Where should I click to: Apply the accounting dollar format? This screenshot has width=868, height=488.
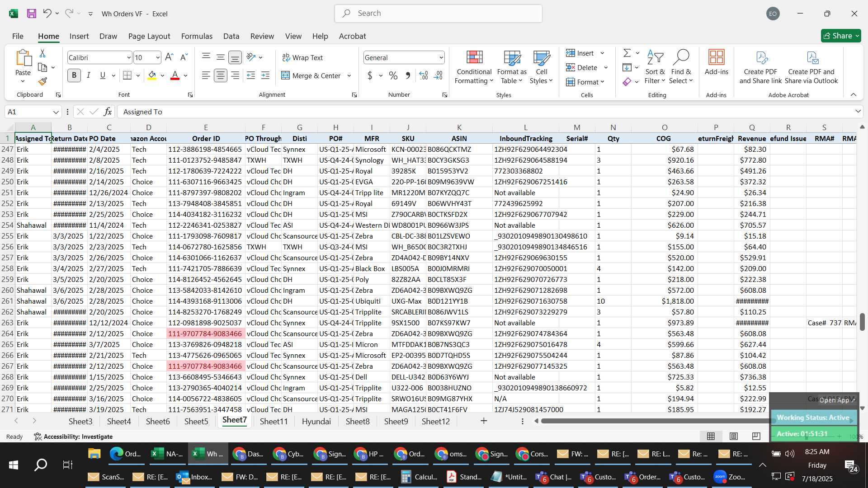[370, 75]
